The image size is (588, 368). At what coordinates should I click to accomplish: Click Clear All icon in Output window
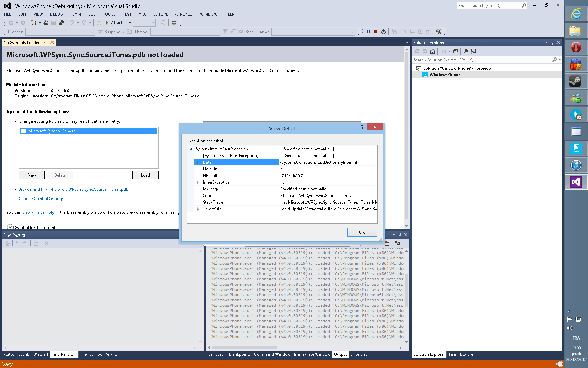point(387,243)
